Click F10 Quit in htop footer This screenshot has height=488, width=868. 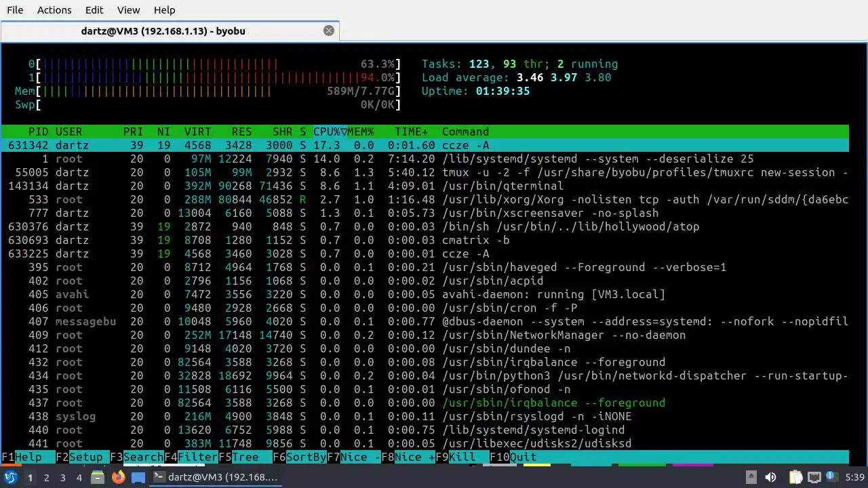coord(513,457)
